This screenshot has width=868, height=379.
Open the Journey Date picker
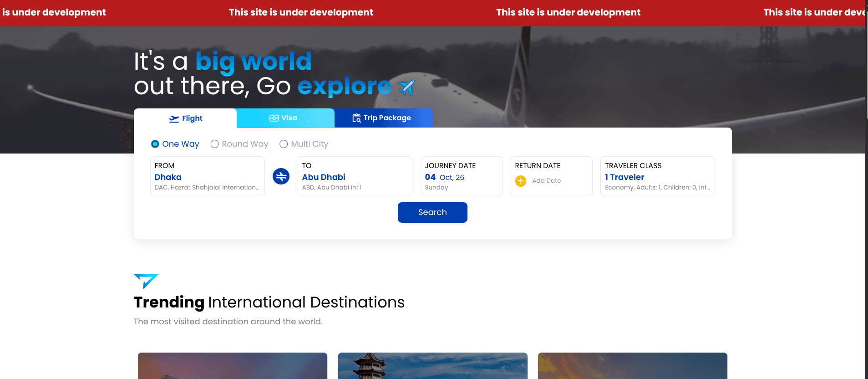tap(462, 176)
